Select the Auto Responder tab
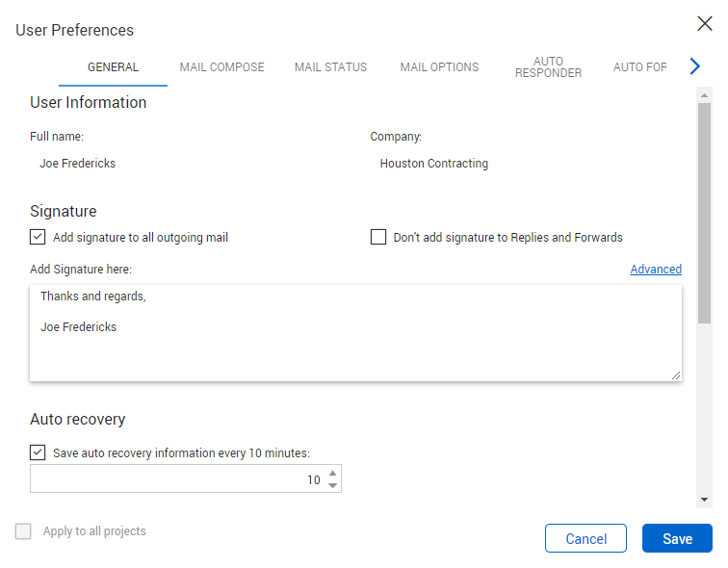Viewport: 728px width, 568px height. 548,67
